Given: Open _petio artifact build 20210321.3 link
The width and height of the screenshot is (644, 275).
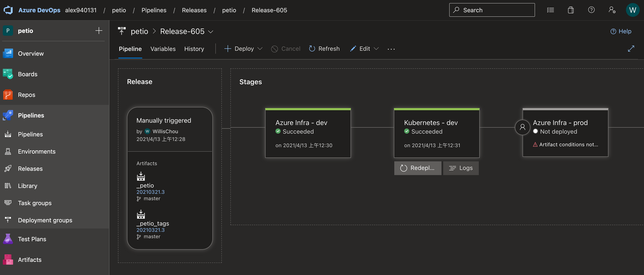Looking at the screenshot, I should [x=150, y=192].
